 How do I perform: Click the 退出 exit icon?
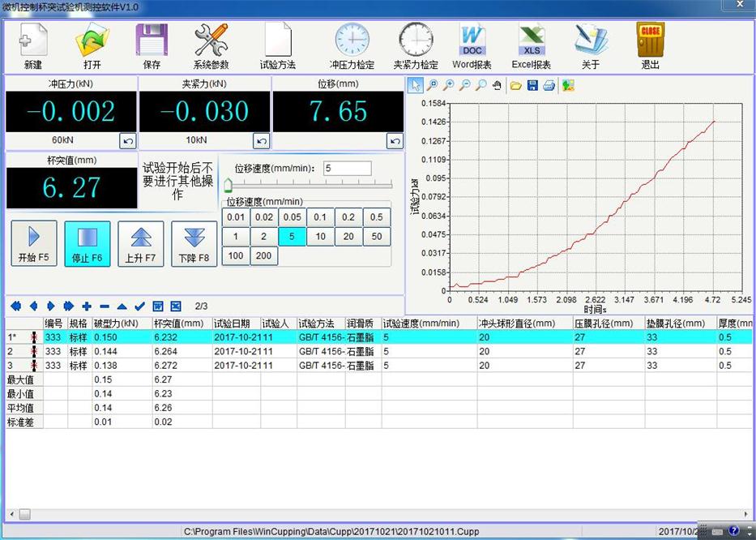pyautogui.click(x=650, y=45)
